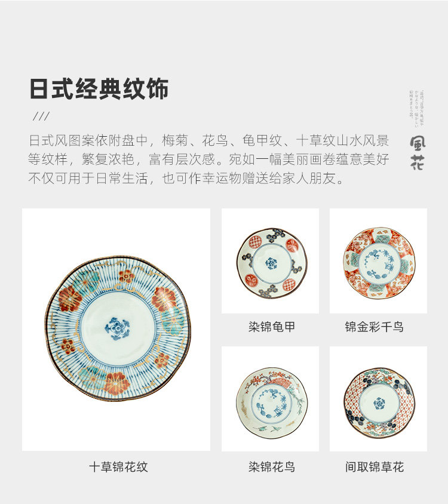Image resolution: width=448 pixels, height=504 pixels.
Task: Click the 十草锦花纹 caption label
Action: click(118, 467)
